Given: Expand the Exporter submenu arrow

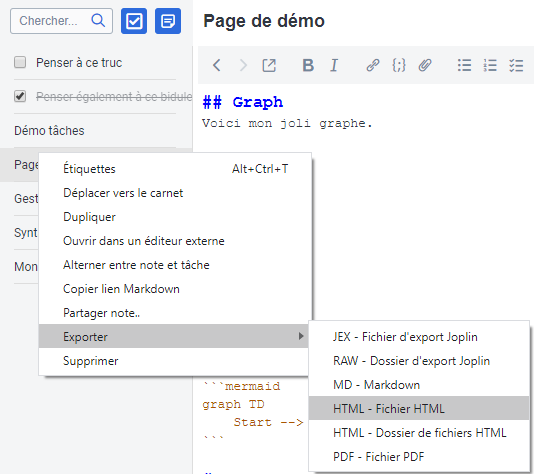Looking at the screenshot, I should (x=301, y=336).
